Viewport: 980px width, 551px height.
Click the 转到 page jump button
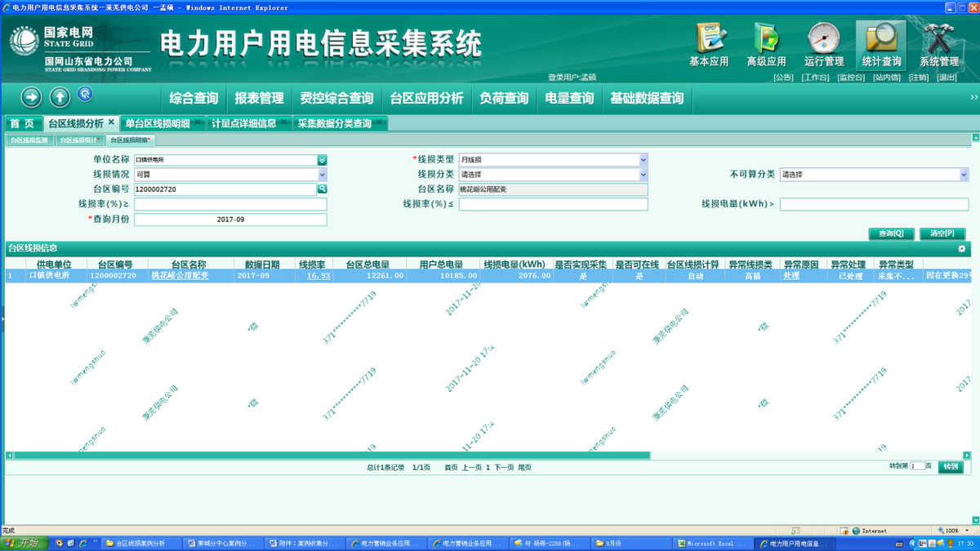tap(950, 466)
